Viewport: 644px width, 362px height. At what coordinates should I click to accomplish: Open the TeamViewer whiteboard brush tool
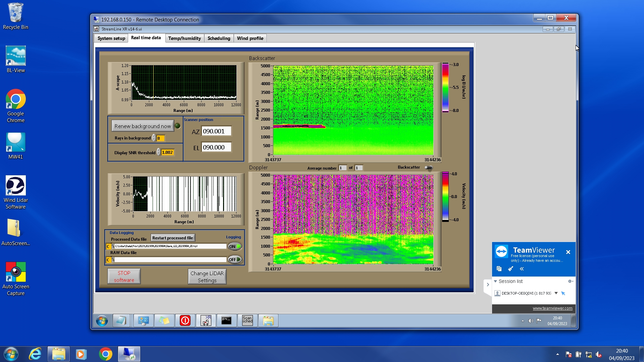pos(511,269)
